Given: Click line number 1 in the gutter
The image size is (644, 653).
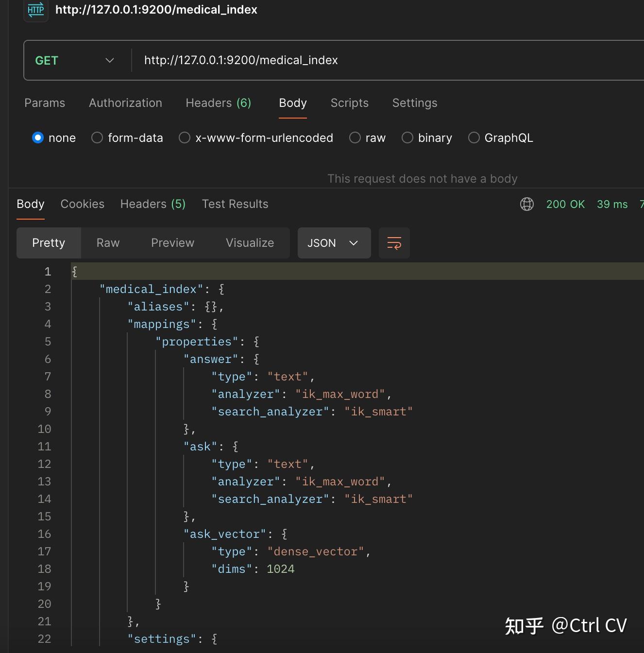Looking at the screenshot, I should click(x=48, y=272).
